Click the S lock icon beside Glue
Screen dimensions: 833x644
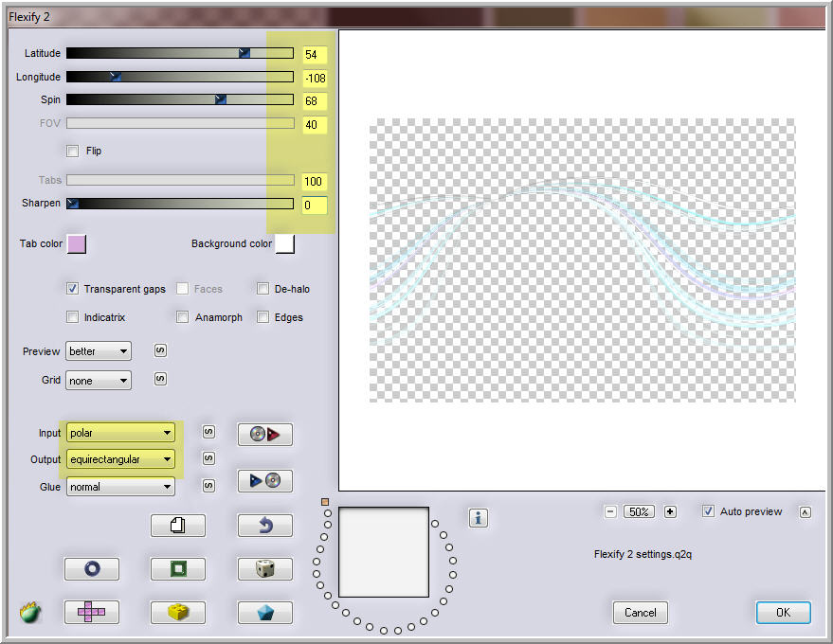[208, 485]
